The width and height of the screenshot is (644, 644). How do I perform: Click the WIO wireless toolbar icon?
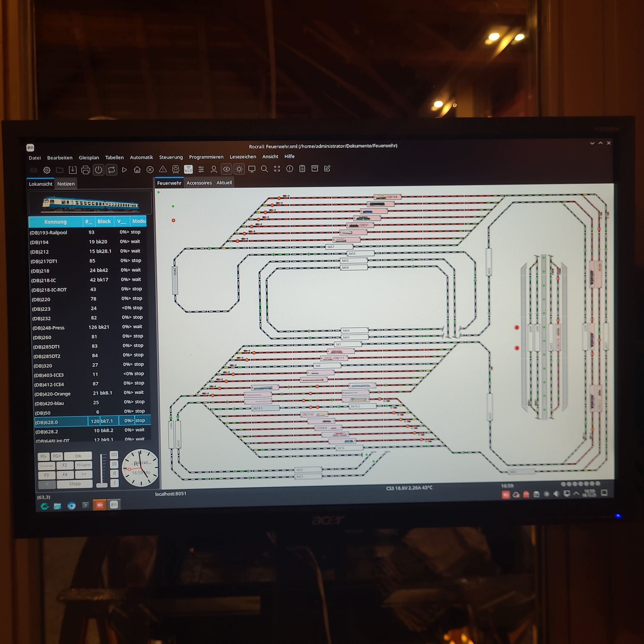tap(188, 170)
